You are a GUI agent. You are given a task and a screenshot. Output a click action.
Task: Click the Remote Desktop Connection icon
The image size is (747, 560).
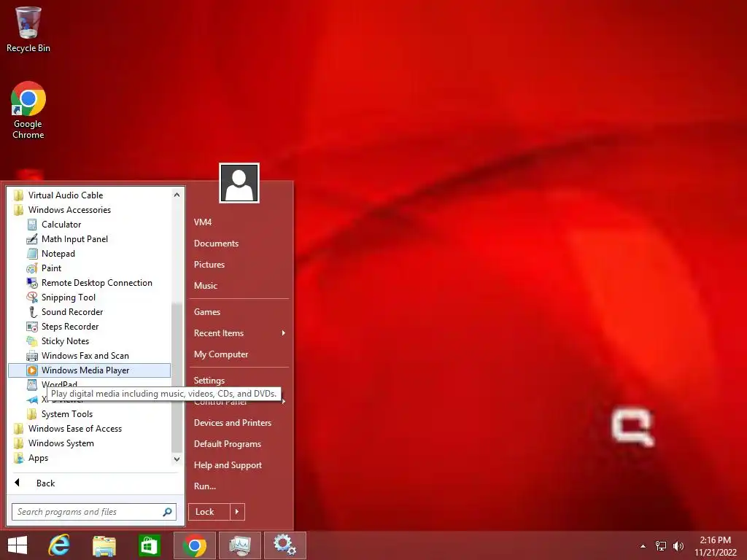[x=32, y=283]
